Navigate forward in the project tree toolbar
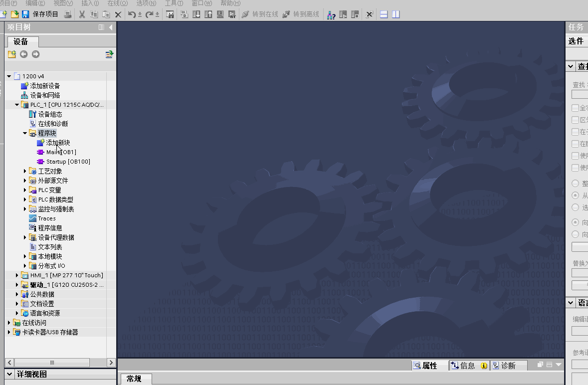The height and width of the screenshot is (385, 588). (x=35, y=54)
